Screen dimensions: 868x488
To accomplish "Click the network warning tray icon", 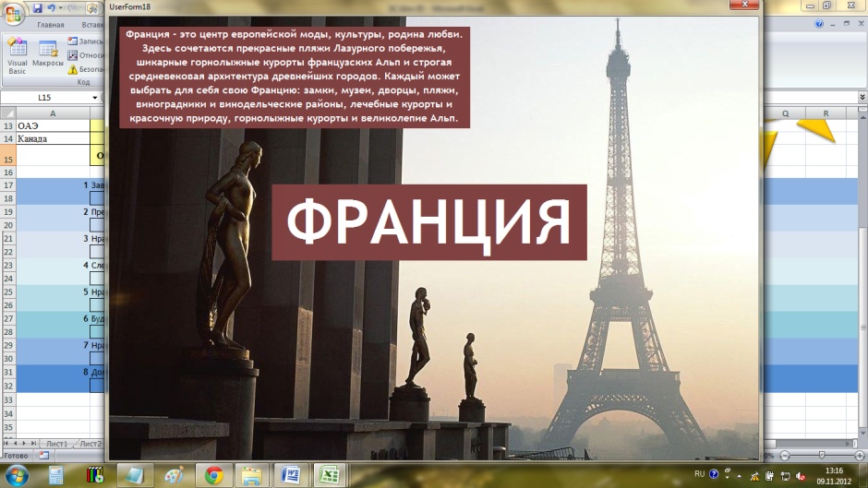I will click(754, 476).
